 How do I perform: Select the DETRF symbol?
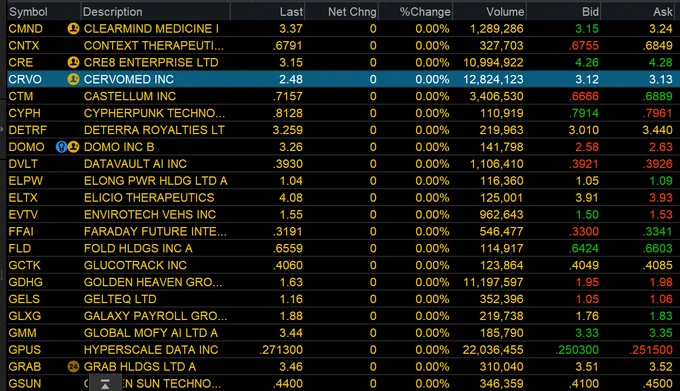(x=27, y=130)
